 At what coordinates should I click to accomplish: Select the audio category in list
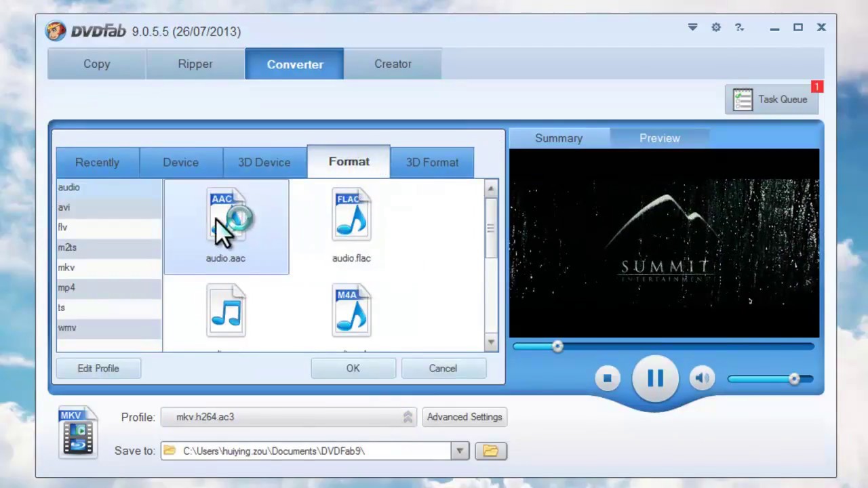pos(109,188)
